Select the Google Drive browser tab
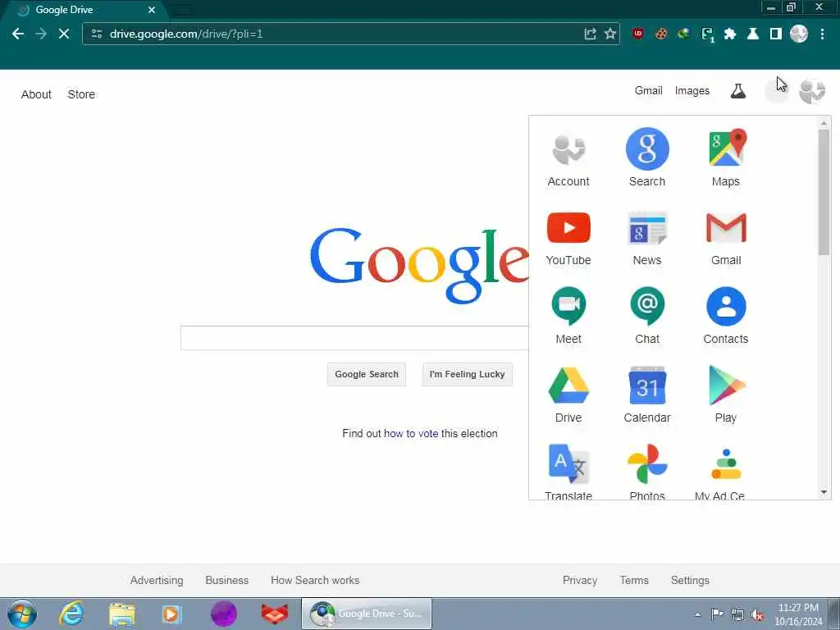This screenshot has height=630, width=840. tap(83, 10)
